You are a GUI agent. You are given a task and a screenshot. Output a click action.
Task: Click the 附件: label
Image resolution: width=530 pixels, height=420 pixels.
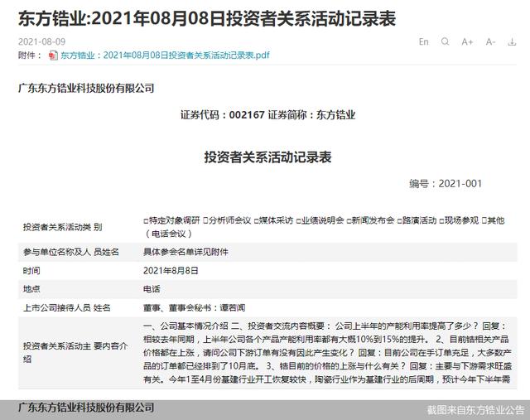coord(30,56)
